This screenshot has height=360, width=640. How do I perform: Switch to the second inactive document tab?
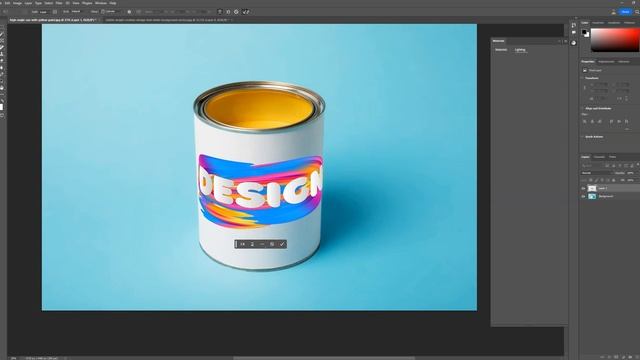(x=167, y=20)
